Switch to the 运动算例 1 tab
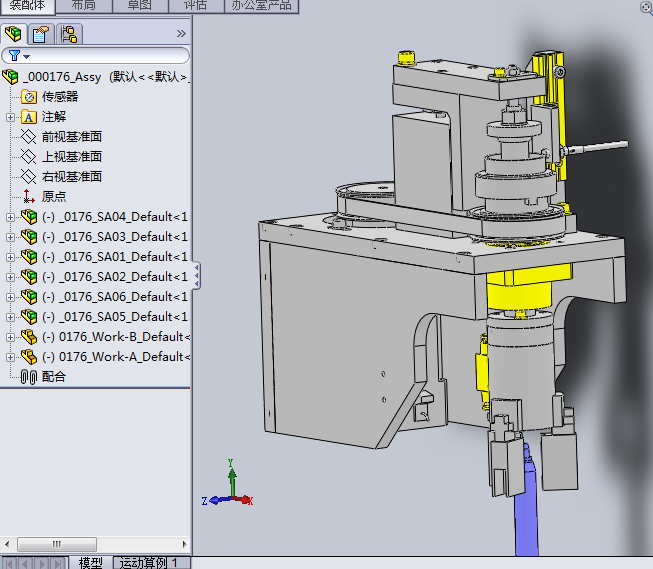653x569 pixels. pyautogui.click(x=149, y=563)
